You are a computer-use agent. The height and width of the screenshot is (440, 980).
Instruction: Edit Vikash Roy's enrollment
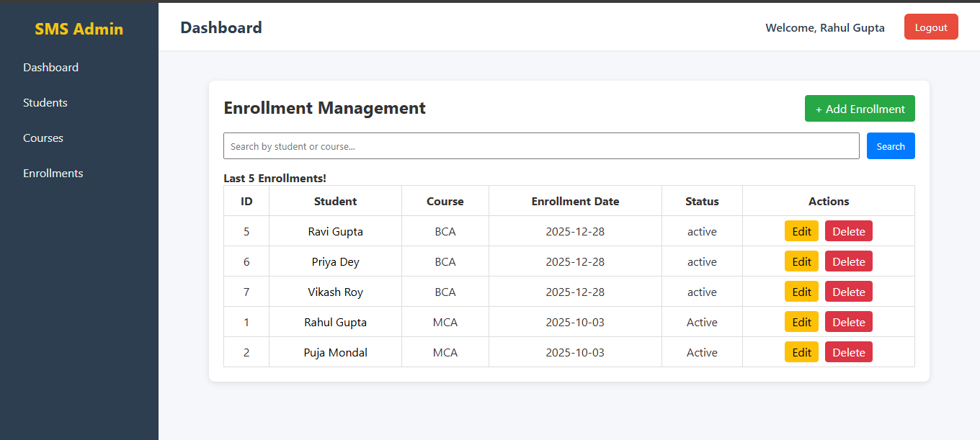pyautogui.click(x=801, y=292)
